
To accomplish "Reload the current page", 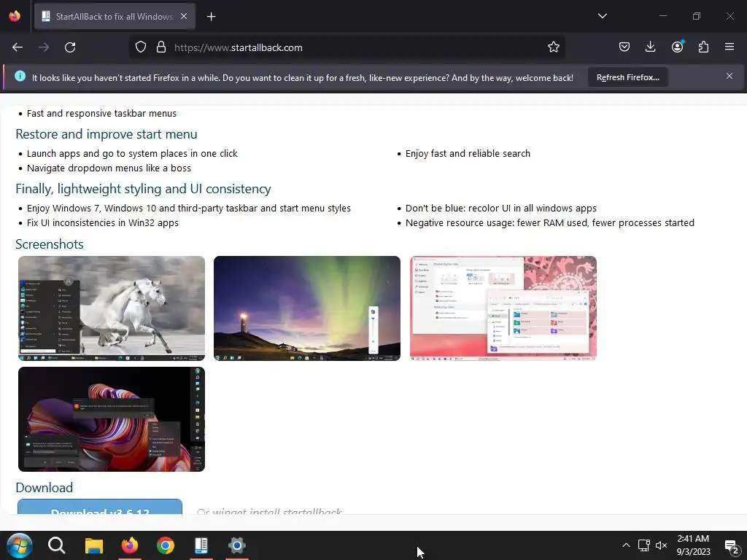I will (x=70, y=47).
